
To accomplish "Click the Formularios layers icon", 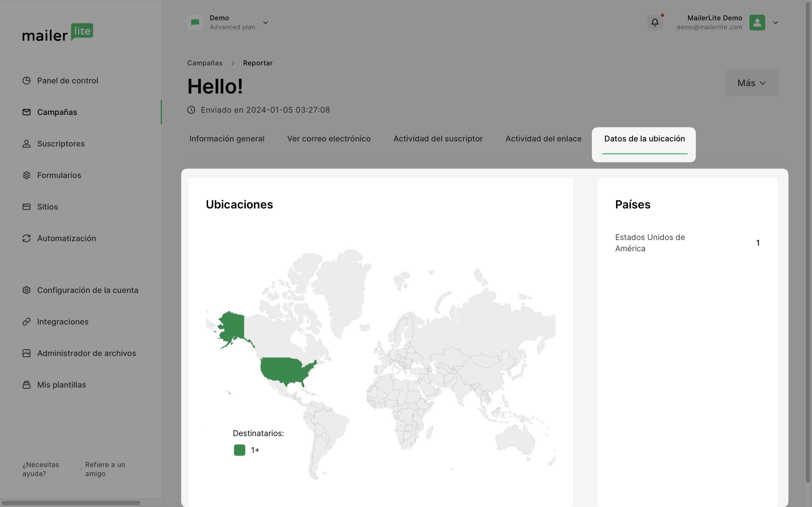I will (27, 175).
